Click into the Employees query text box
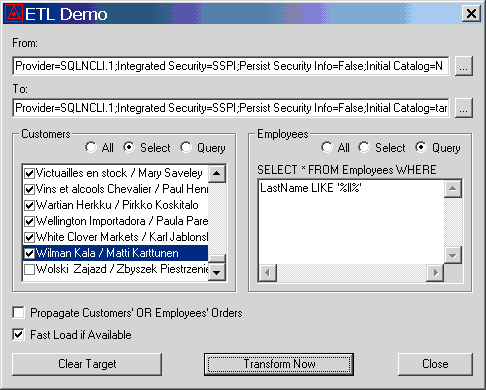Viewport: 486px width, 390px height. pos(351,222)
